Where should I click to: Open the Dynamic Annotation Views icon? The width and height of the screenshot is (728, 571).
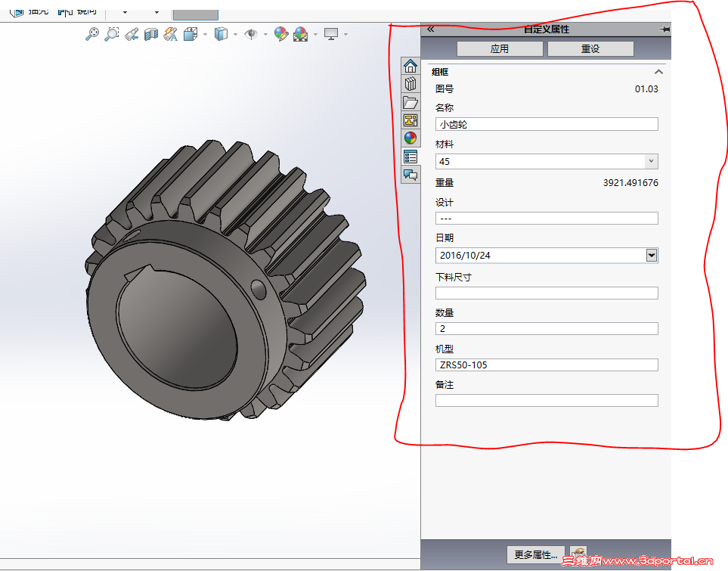click(x=170, y=34)
